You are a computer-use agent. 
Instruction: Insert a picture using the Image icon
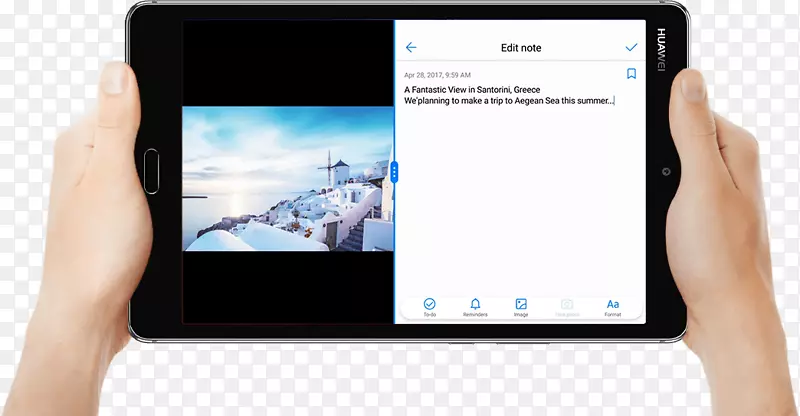coord(521,305)
